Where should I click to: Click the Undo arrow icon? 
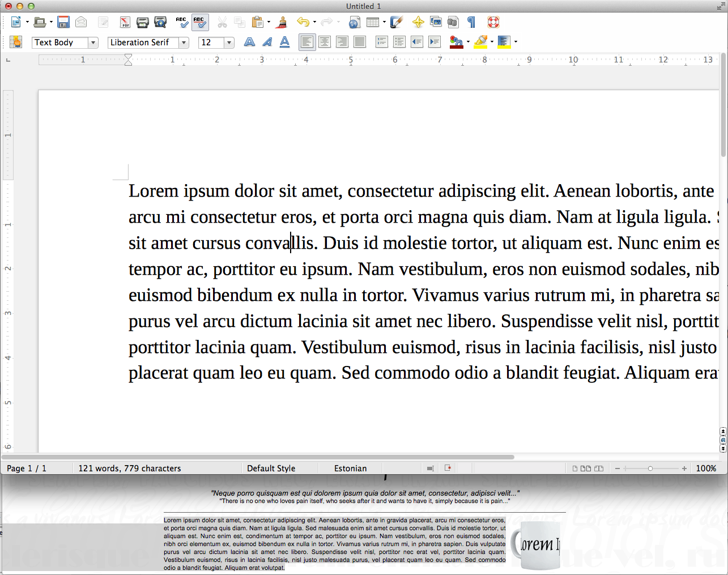point(303,22)
